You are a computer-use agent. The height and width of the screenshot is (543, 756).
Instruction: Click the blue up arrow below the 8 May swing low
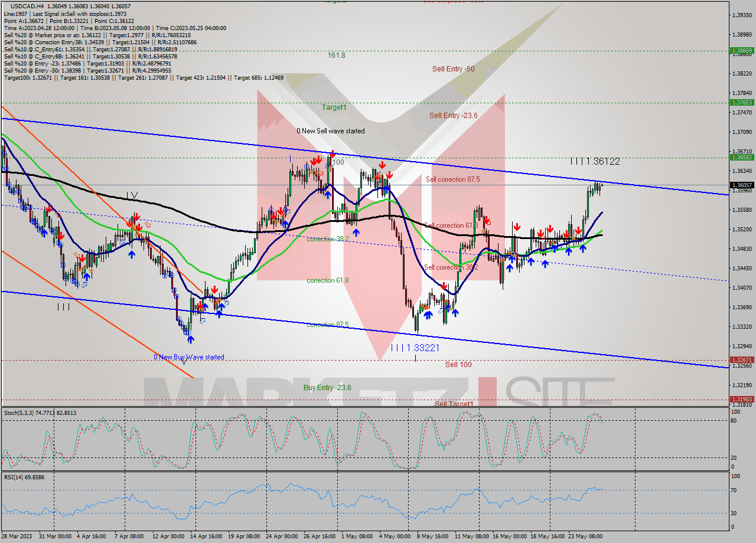point(428,315)
